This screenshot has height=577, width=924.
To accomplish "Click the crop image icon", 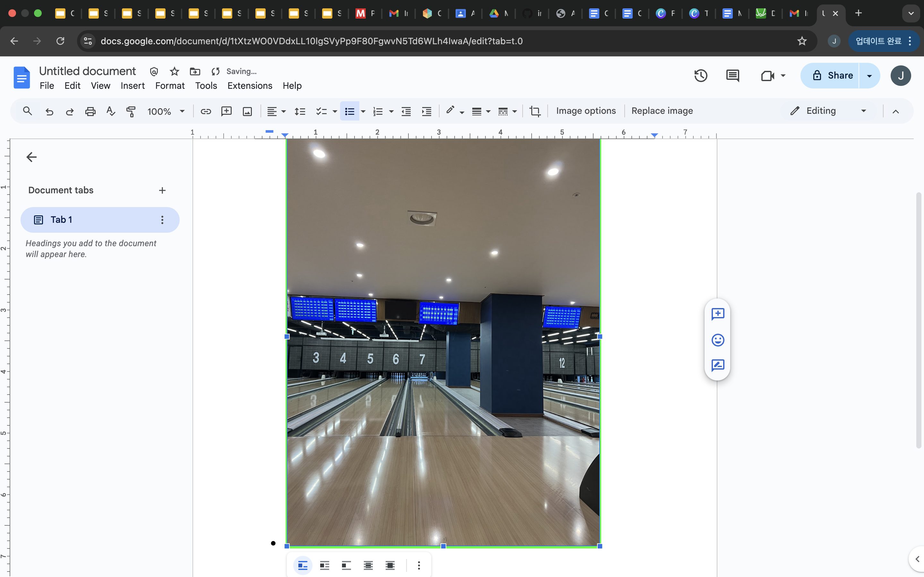I will tap(535, 111).
